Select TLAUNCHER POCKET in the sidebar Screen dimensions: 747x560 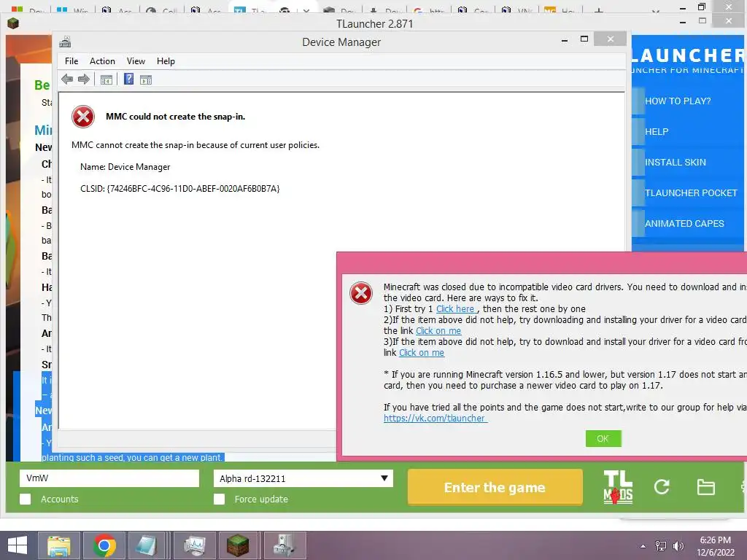coord(691,192)
